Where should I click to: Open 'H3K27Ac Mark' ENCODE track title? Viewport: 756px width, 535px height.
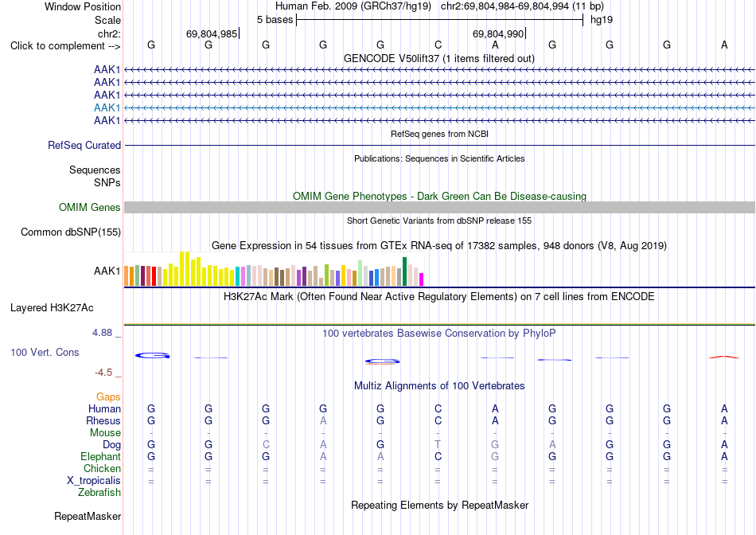tap(439, 296)
